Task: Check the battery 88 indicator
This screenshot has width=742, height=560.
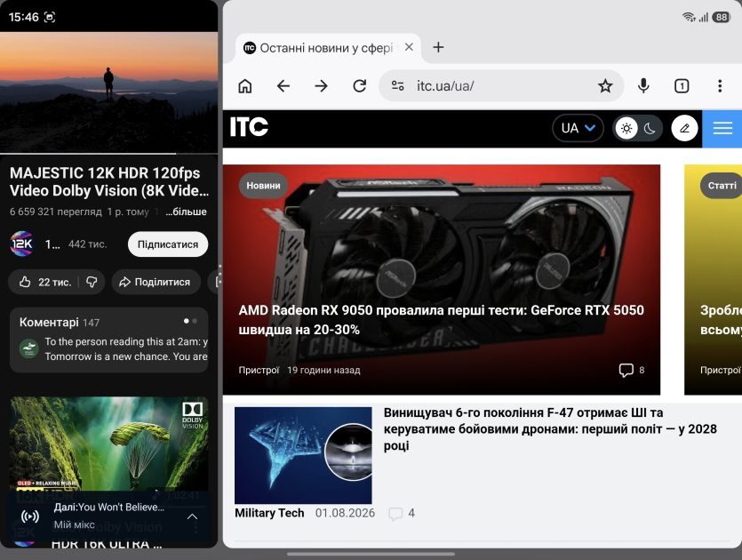Action: (x=722, y=18)
